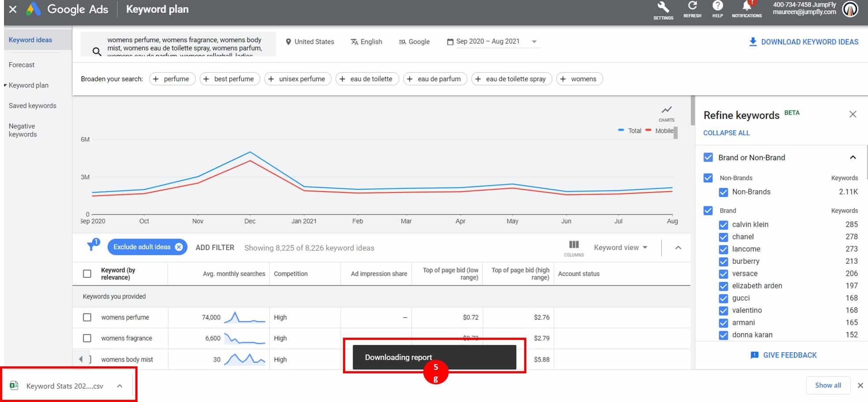Collapse the chart with up chevron

pos(678,247)
